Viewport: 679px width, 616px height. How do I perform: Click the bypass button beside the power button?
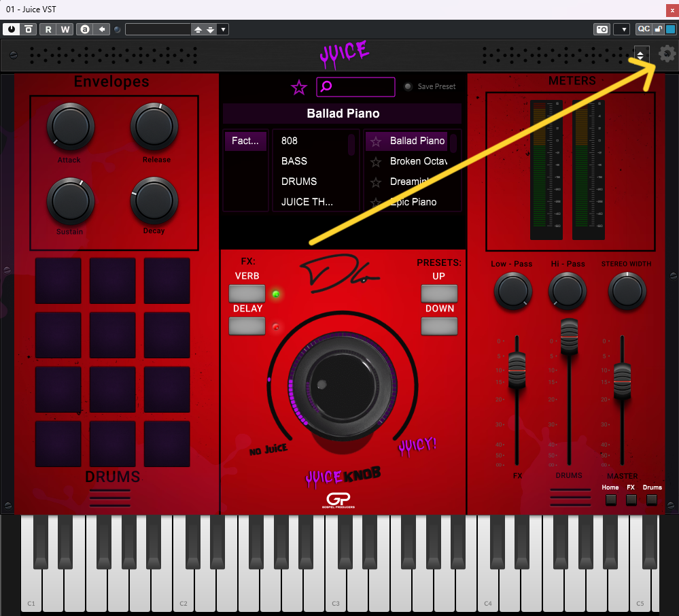click(29, 29)
